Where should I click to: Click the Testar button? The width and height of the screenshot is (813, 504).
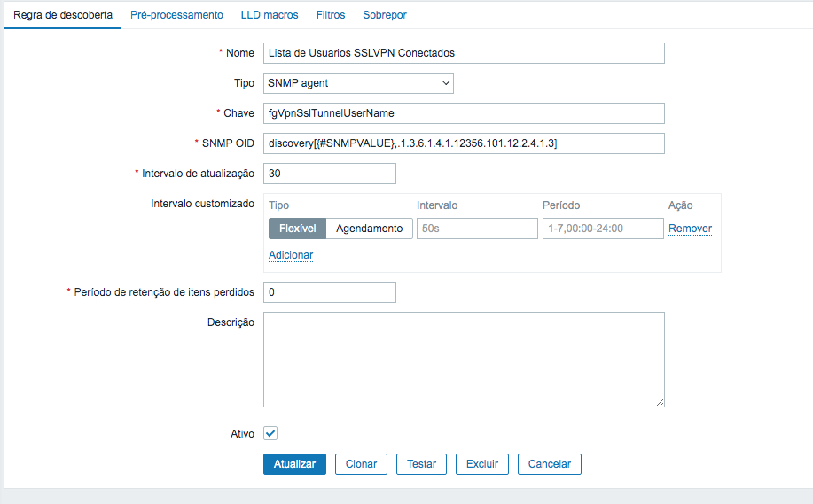tap(421, 464)
